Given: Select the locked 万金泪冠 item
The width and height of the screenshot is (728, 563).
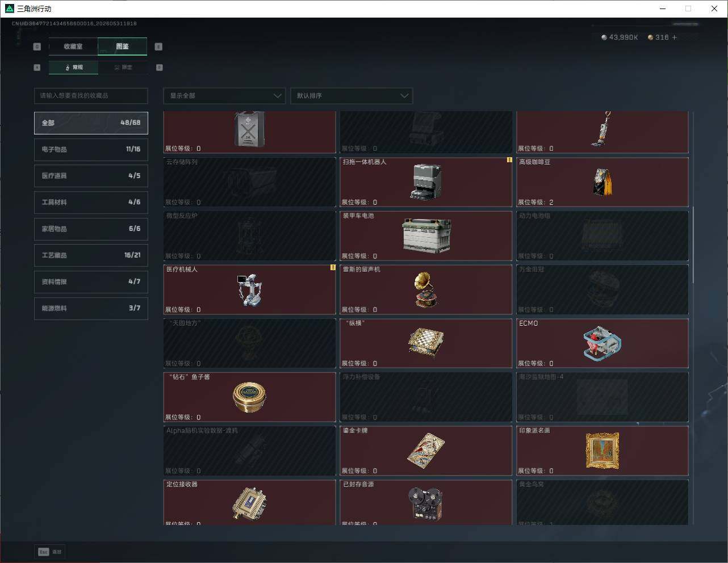Looking at the screenshot, I should (603, 289).
